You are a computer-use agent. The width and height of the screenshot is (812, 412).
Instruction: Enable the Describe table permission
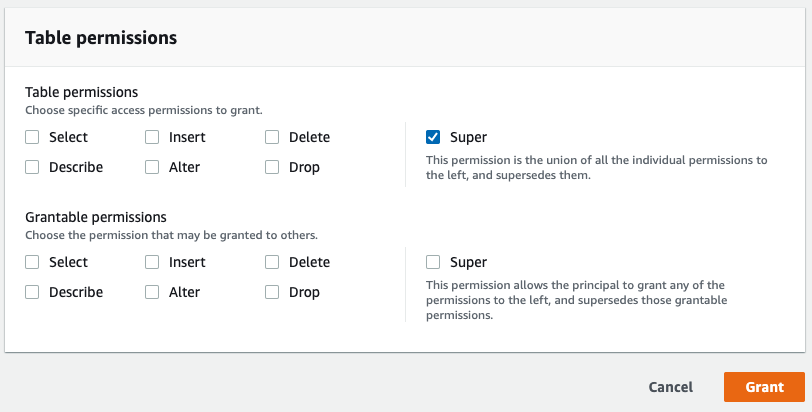[x=32, y=167]
